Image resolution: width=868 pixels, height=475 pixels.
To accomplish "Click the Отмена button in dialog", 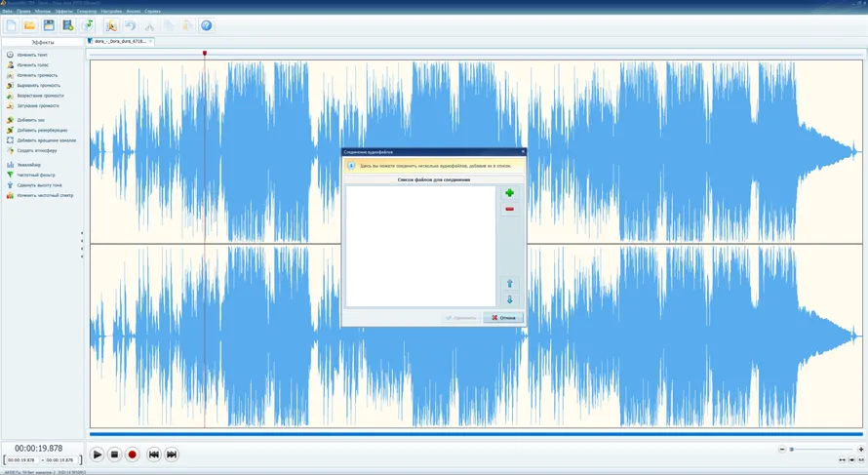I will (x=503, y=318).
